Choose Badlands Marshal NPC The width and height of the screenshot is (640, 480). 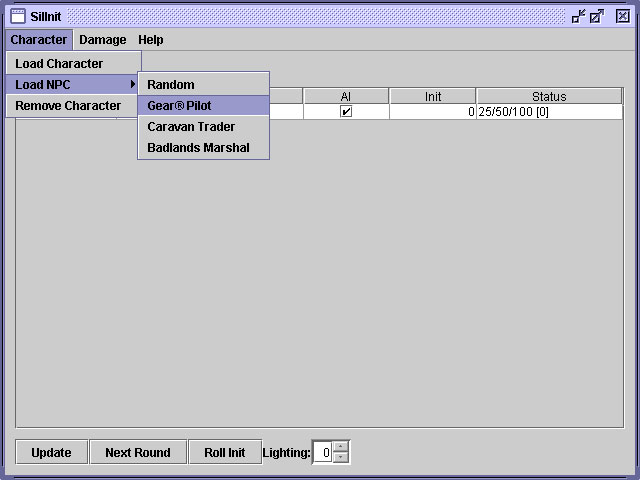[198, 148]
